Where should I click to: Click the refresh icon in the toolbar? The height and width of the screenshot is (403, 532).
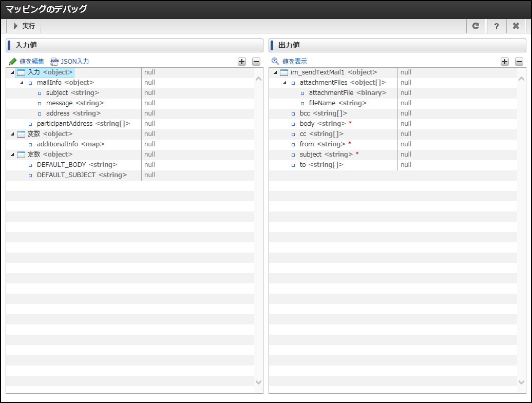tap(476, 26)
